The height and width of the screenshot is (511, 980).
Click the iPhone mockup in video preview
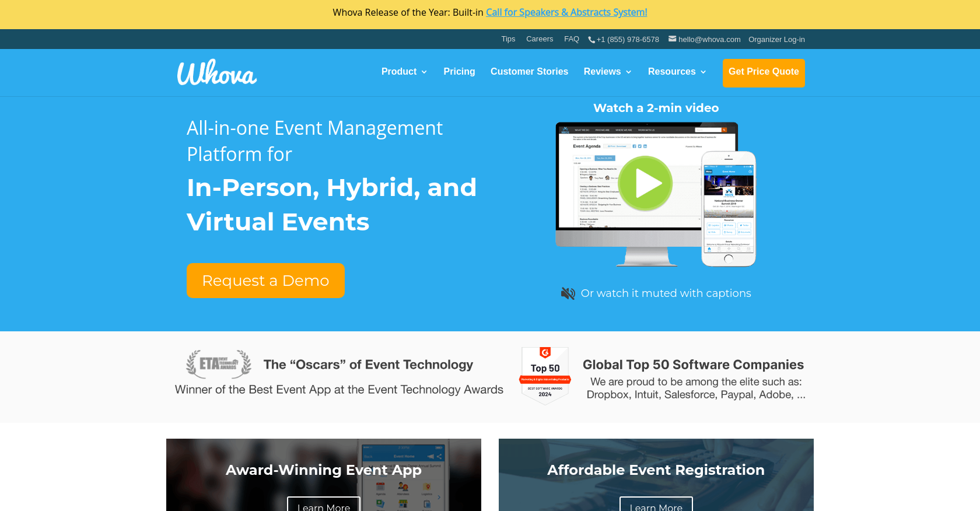(729, 209)
